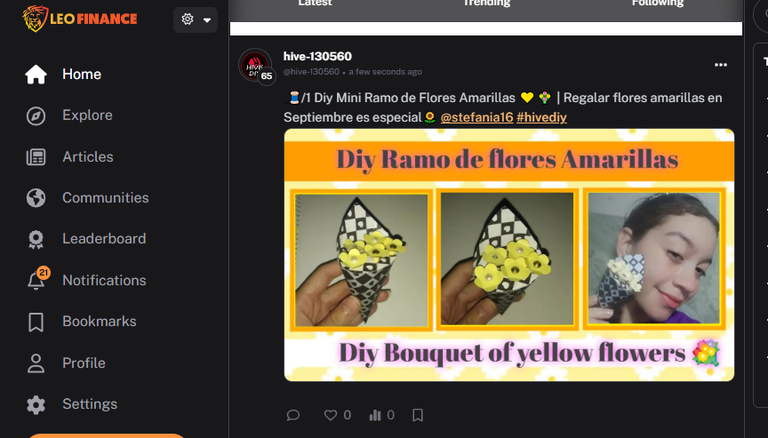The image size is (768, 438).
Task: Switch to the Following tab
Action: pyautogui.click(x=657, y=3)
